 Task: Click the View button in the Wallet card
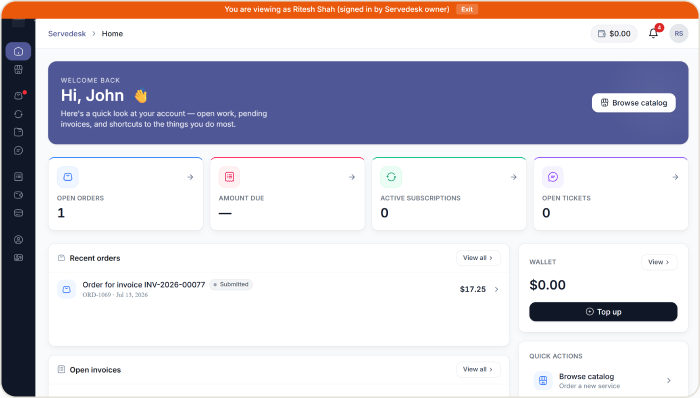[659, 262]
